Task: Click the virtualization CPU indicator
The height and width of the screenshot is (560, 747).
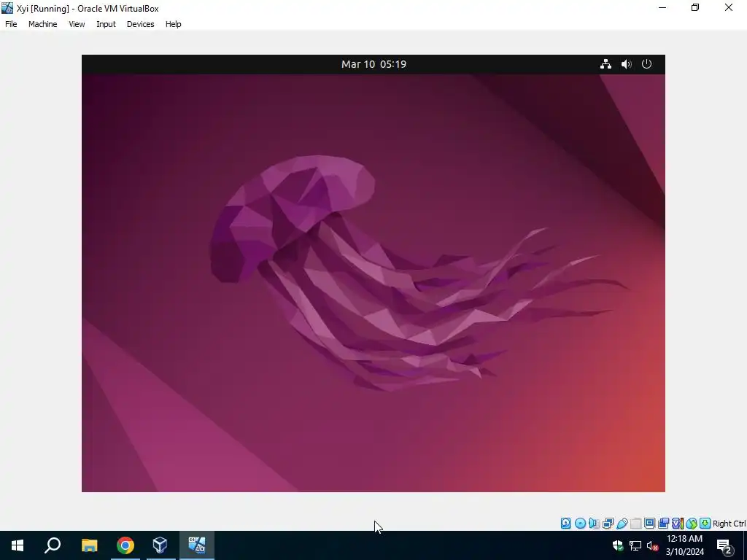Action: point(678,524)
